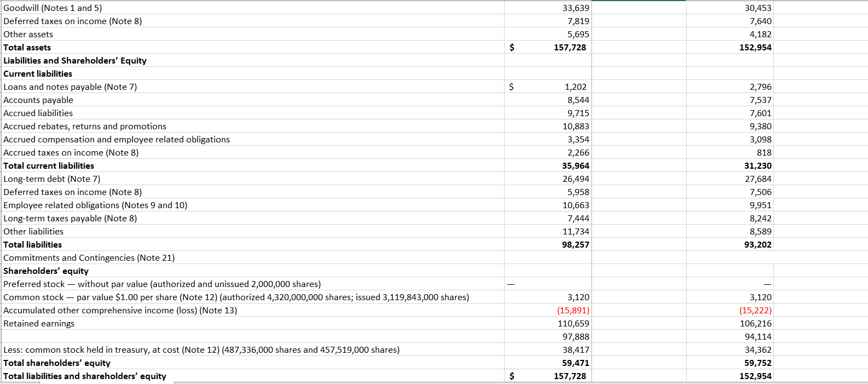The image size is (868, 384).
Task: Select the cell containing 8,242
Action: click(x=730, y=218)
